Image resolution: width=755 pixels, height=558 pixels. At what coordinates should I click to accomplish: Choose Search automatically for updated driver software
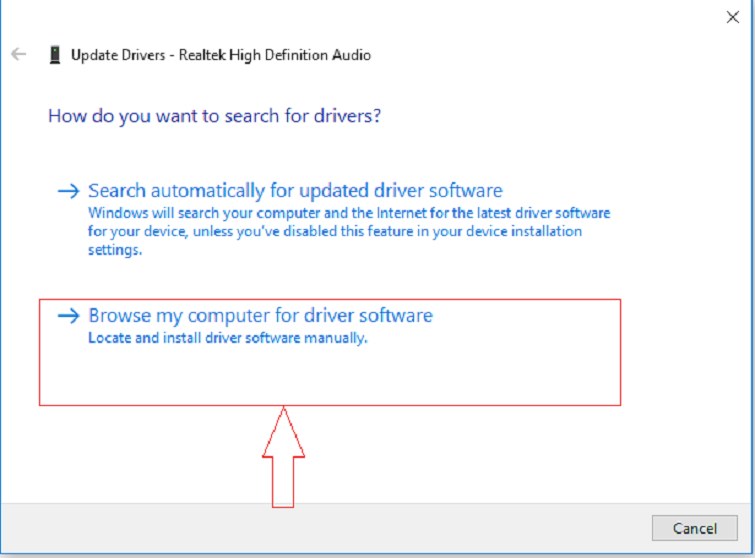[295, 190]
